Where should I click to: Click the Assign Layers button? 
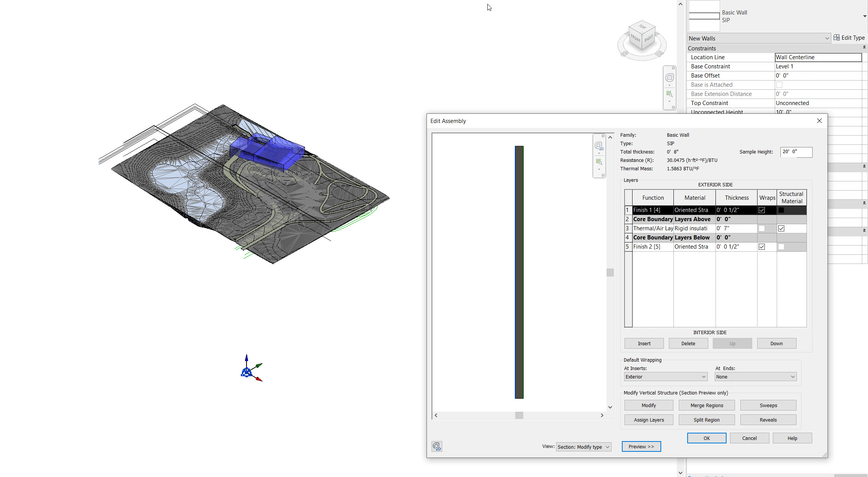(649, 419)
